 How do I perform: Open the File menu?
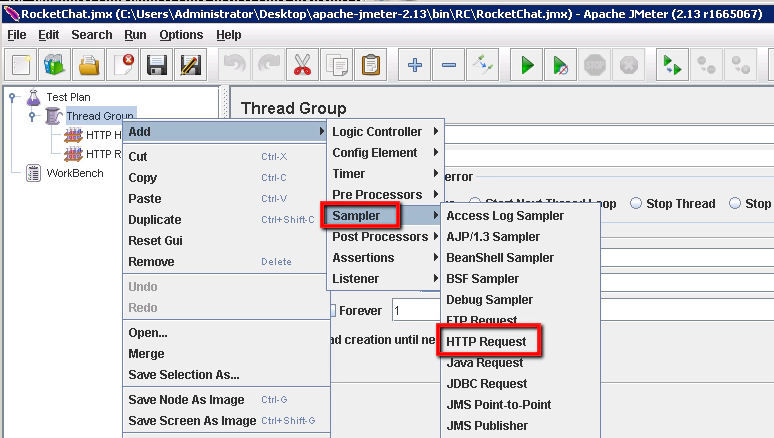[17, 35]
